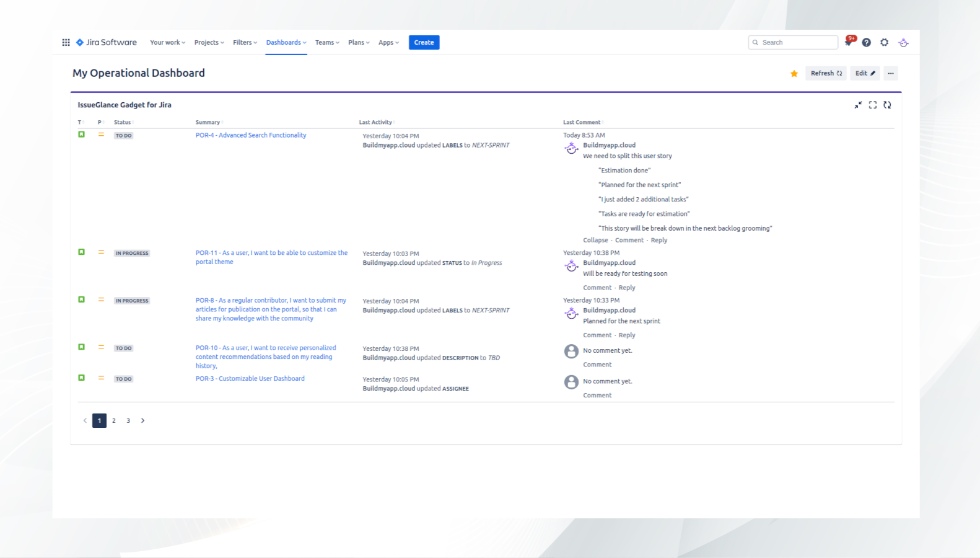
Task: Open the help question mark icon
Action: [866, 42]
